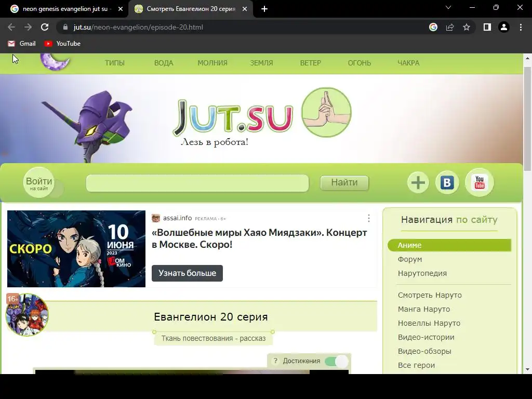Open Видео-истории link

(426, 337)
